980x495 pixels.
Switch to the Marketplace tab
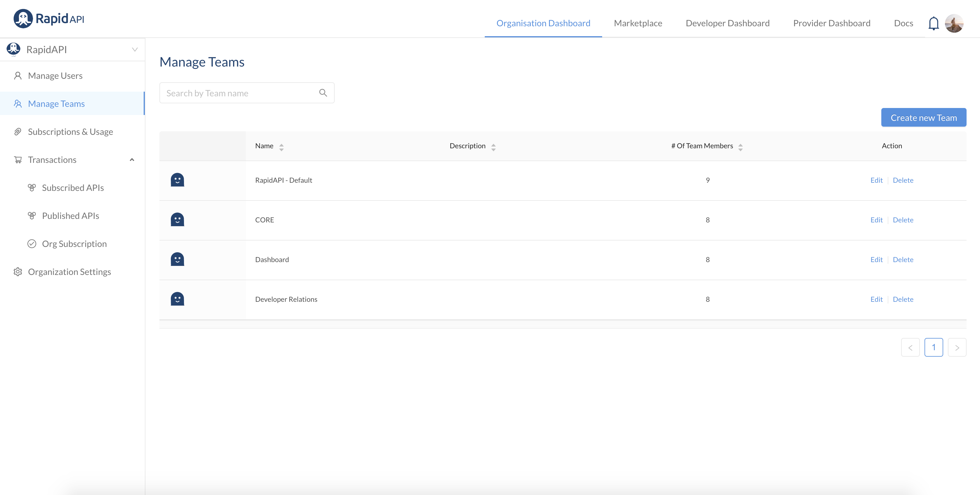637,23
